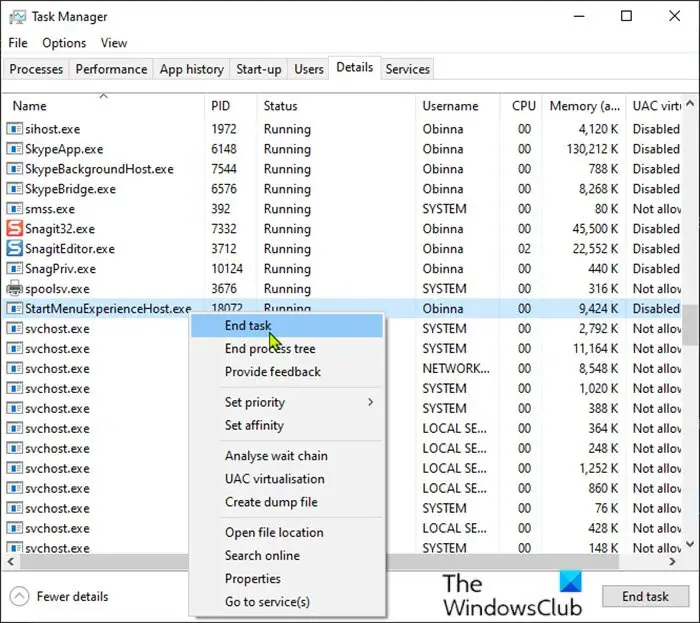
Task: Switch to the Performance tab
Action: pyautogui.click(x=111, y=69)
